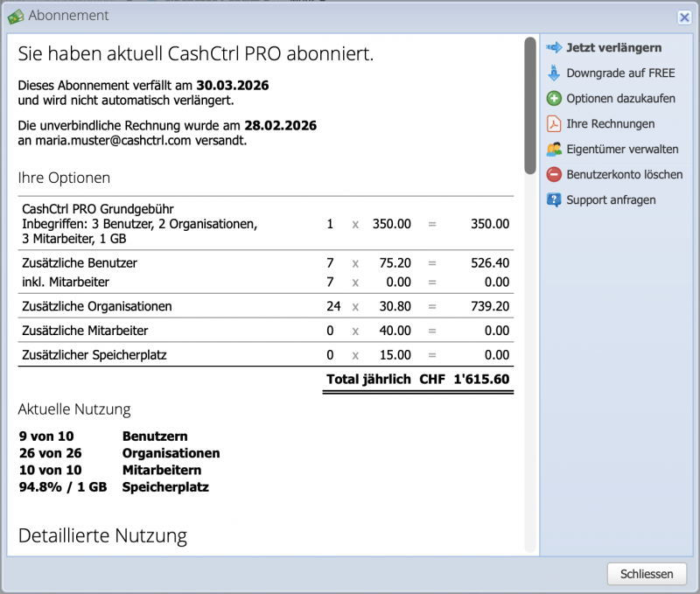Click the cash icon in the Abonnement title bar
Viewport: 700px width, 594px height.
[16, 16]
